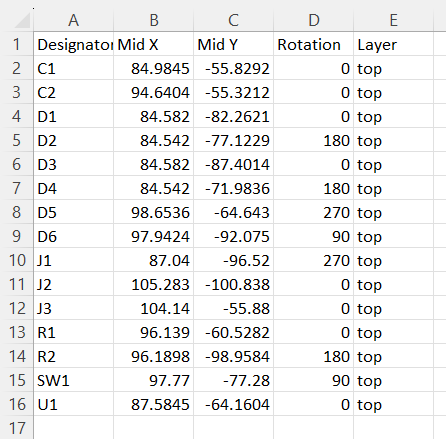Screen dimensions: 446x439
Task: Click the Mid X header cell
Action: point(154,44)
